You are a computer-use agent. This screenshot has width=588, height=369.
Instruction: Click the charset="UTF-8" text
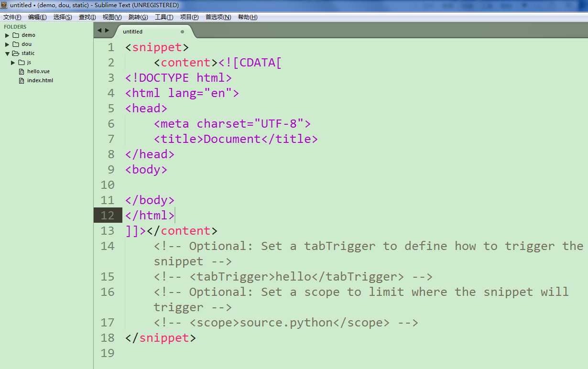pyautogui.click(x=250, y=124)
